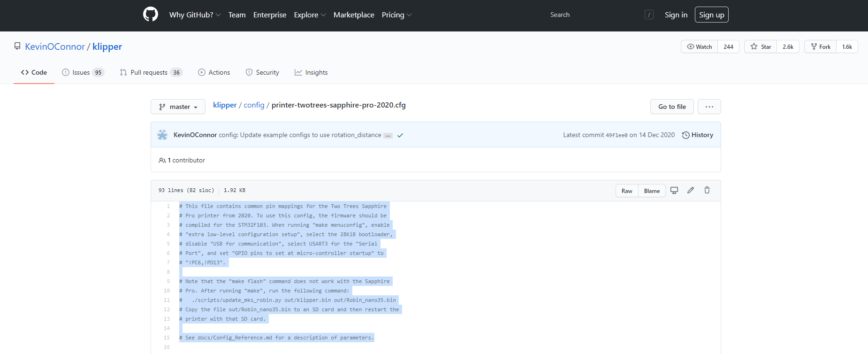The height and width of the screenshot is (354, 868).
Task: Fork the klipper repository
Action: pyautogui.click(x=821, y=46)
